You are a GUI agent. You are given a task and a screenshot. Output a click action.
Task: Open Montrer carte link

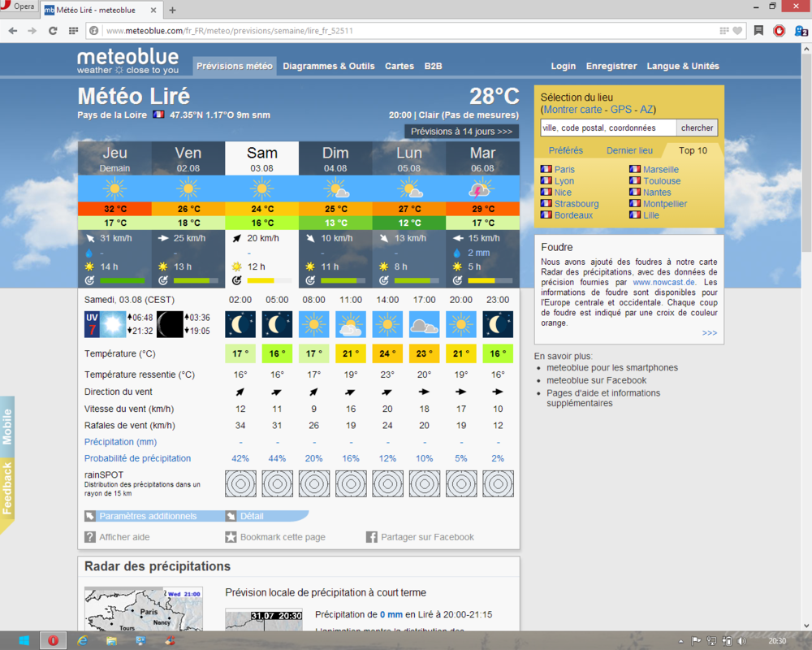coord(572,110)
